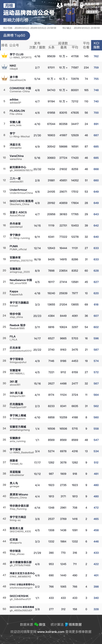Click the NIKE nikejdi account entry

click(14, 67)
